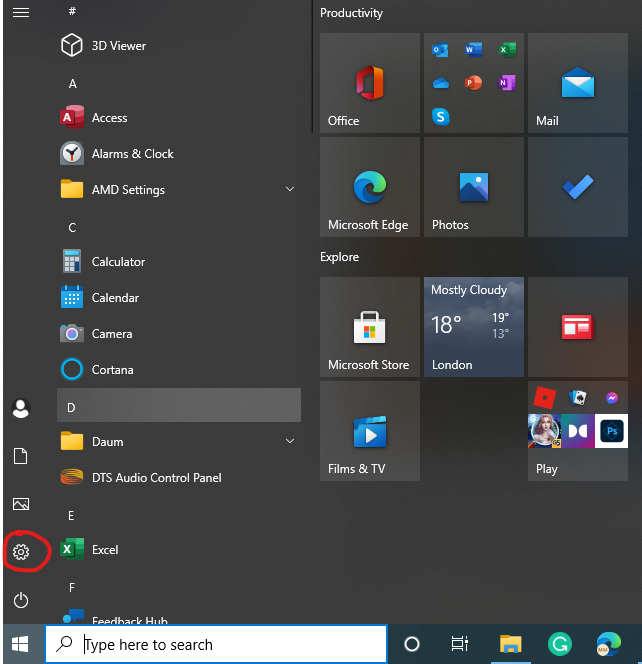Expand the Daum folder chevron
The height and width of the screenshot is (664, 642).
pos(290,441)
